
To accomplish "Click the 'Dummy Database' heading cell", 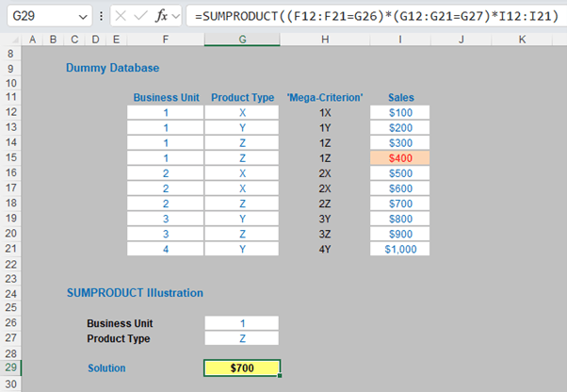I will pos(112,68).
